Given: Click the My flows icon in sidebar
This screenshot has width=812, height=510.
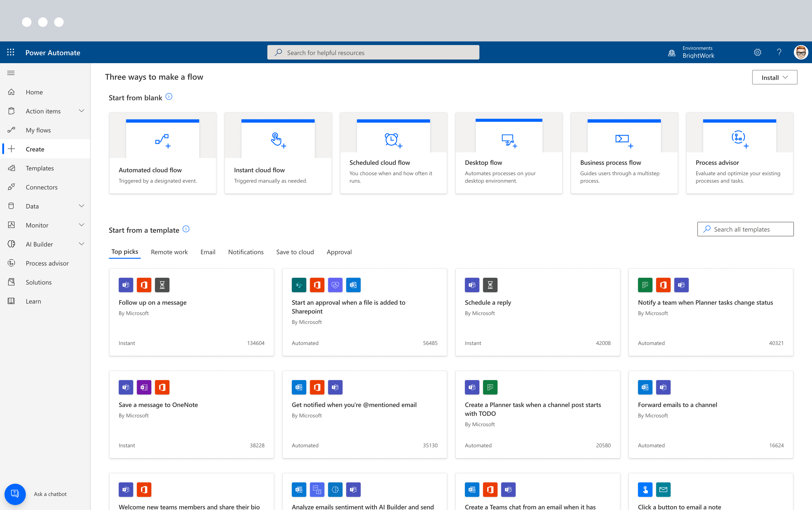Looking at the screenshot, I should [x=12, y=130].
